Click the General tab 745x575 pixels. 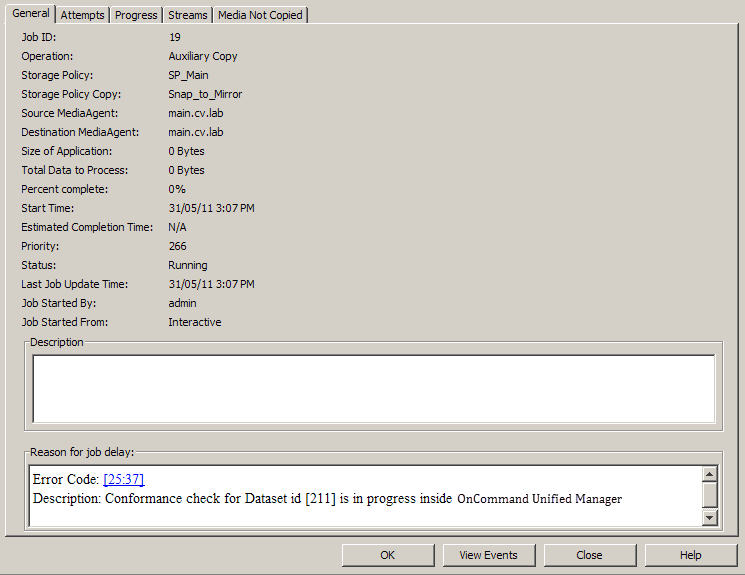pos(30,14)
